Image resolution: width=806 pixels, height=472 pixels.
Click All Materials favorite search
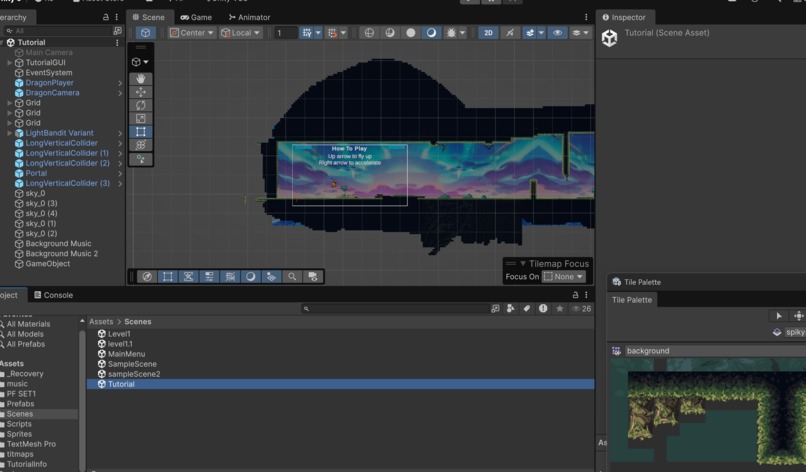coord(28,324)
